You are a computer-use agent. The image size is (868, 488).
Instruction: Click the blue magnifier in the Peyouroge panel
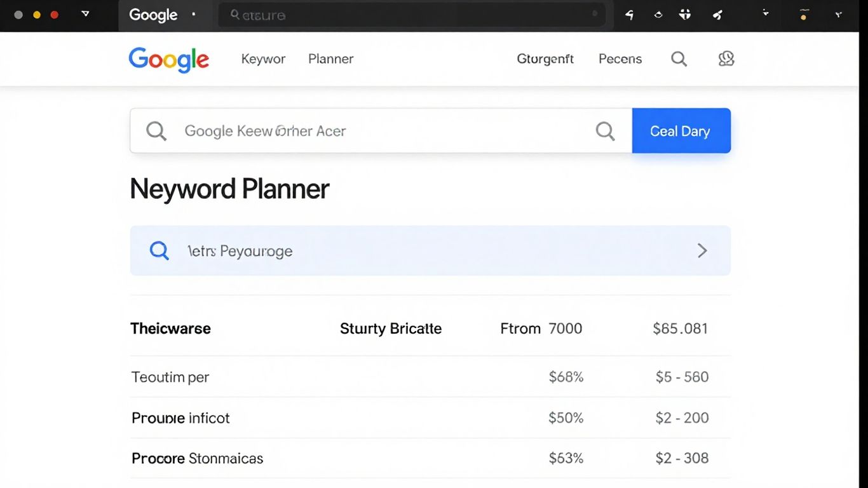[159, 250]
